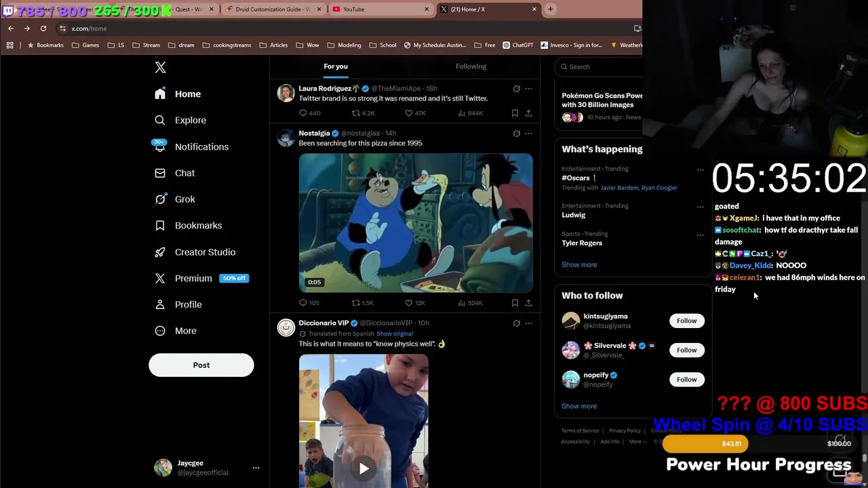The image size is (868, 488).
Task: Open Explore from the sidebar
Action: 180,120
